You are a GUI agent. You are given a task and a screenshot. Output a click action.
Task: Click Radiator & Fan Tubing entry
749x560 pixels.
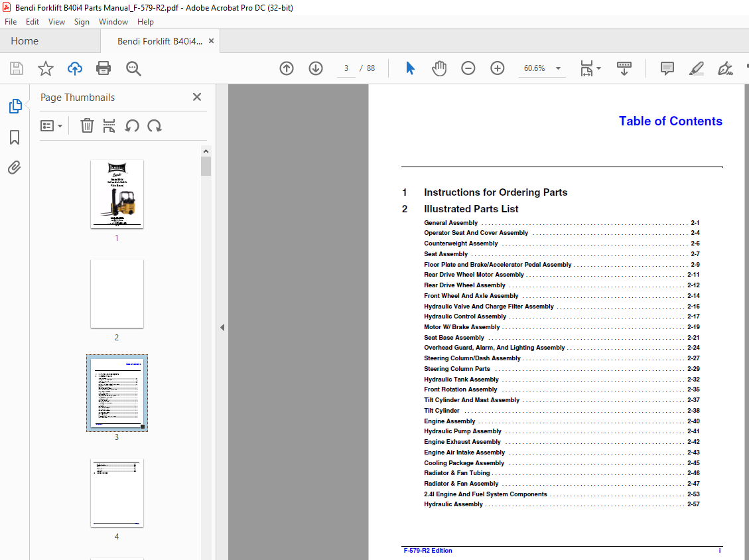[562, 473]
